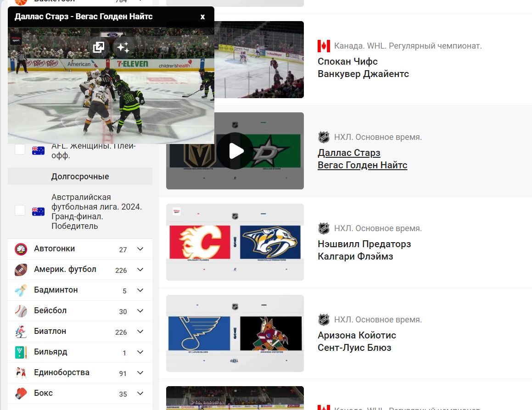
Task: Click Australia flag beside AFL Женщины
Action: (39, 150)
